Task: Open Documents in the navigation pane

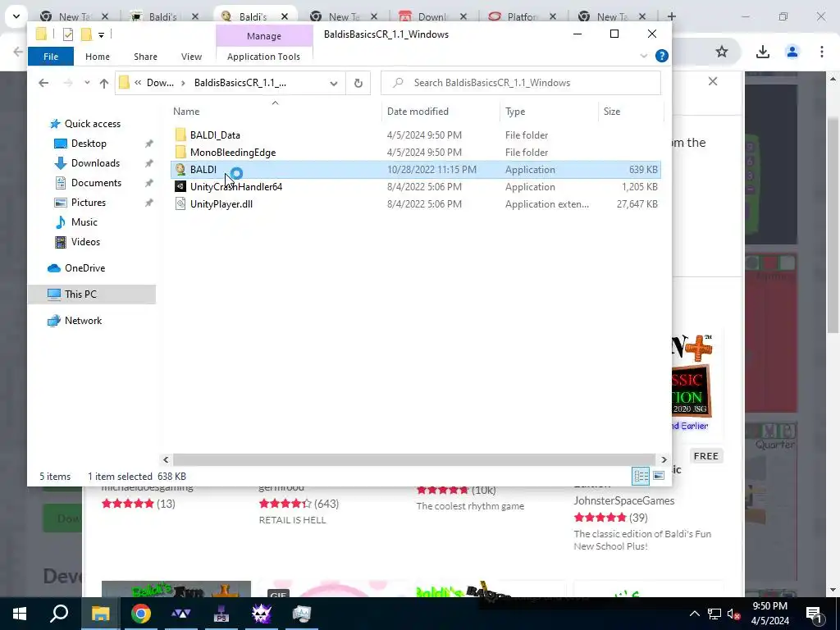Action: tap(96, 183)
